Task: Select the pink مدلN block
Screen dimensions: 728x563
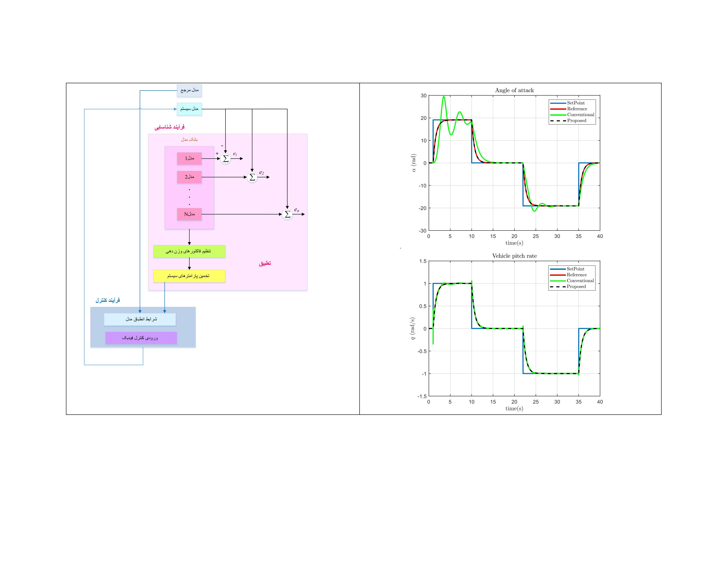Action: 189,214
